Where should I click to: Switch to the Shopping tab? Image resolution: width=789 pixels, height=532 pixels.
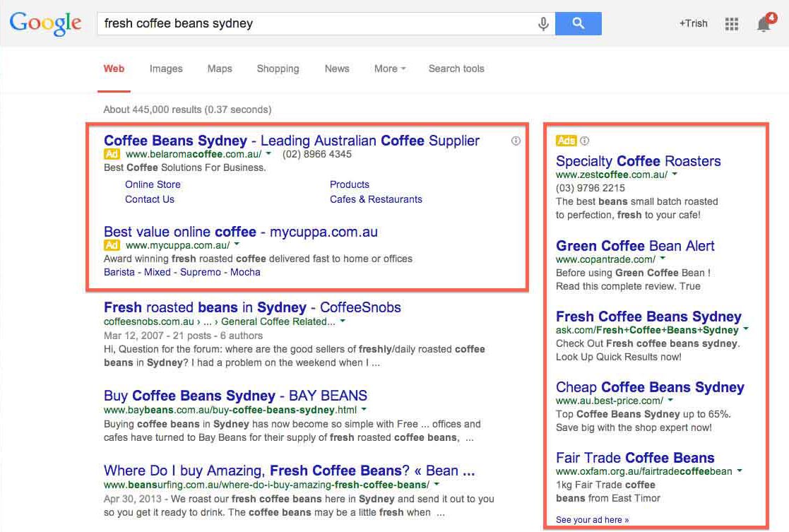(278, 69)
